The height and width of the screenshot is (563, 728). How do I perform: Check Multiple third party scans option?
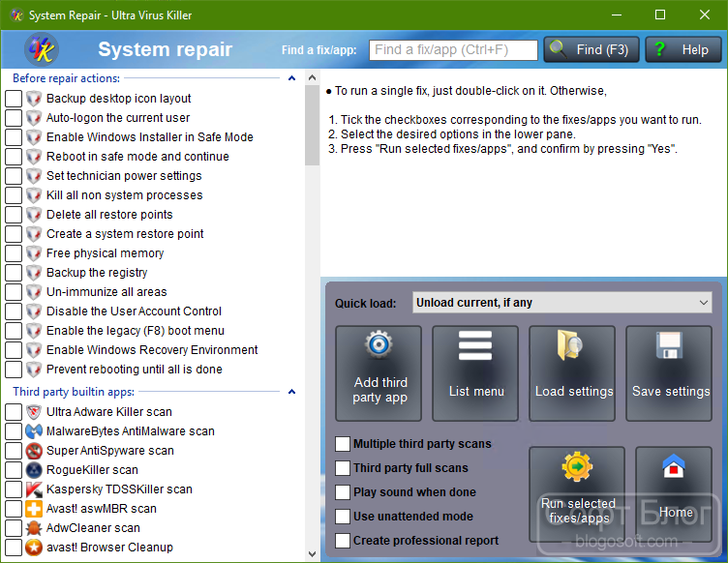click(x=343, y=444)
